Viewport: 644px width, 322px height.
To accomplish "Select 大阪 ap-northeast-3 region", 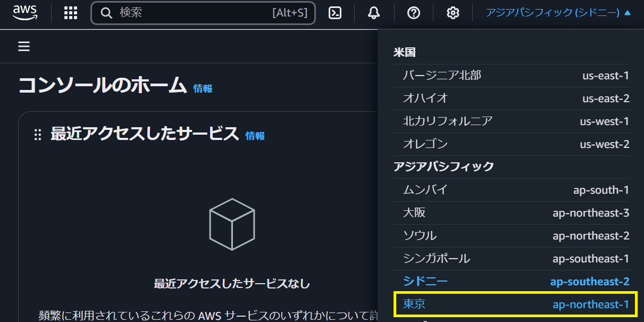I will (512, 213).
